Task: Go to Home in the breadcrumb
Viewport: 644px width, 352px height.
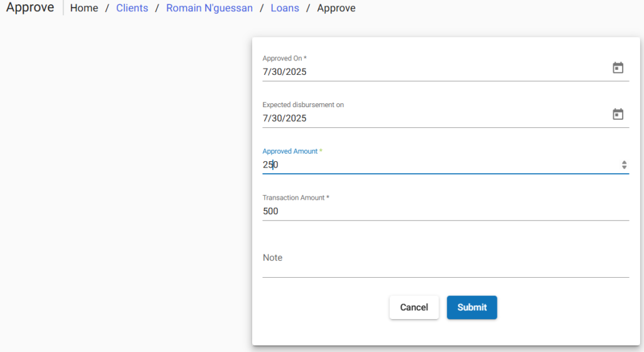Action: (x=84, y=8)
